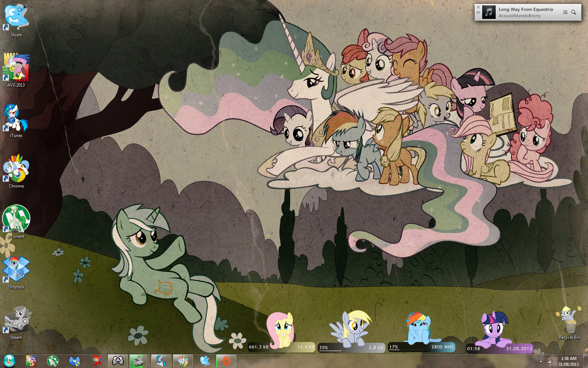Click the Twilight Sparkle clock widget

click(x=499, y=332)
